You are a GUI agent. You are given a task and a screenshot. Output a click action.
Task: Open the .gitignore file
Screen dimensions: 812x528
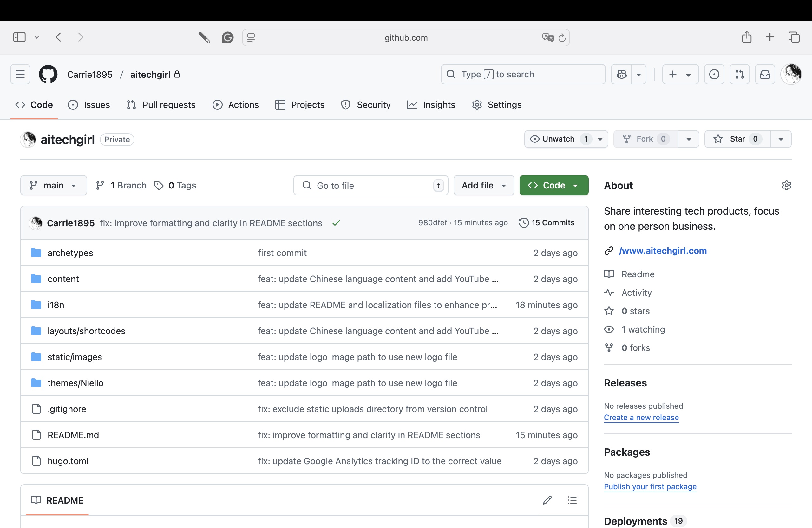(x=67, y=409)
